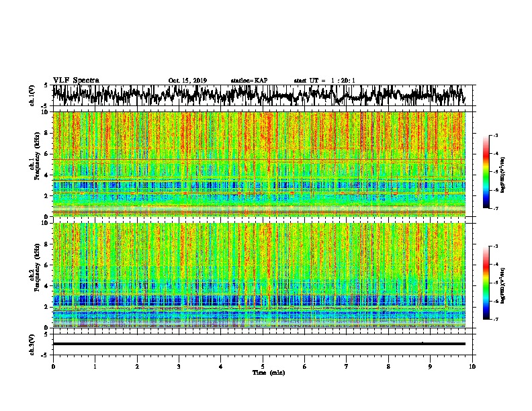Click the ch.2 frequency tick label "4"
Image resolution: width=532 pixels, height=411 pixels.
(48, 286)
